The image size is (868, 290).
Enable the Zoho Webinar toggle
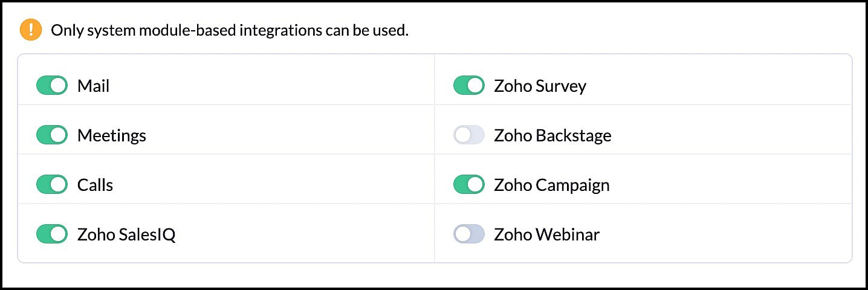point(469,234)
